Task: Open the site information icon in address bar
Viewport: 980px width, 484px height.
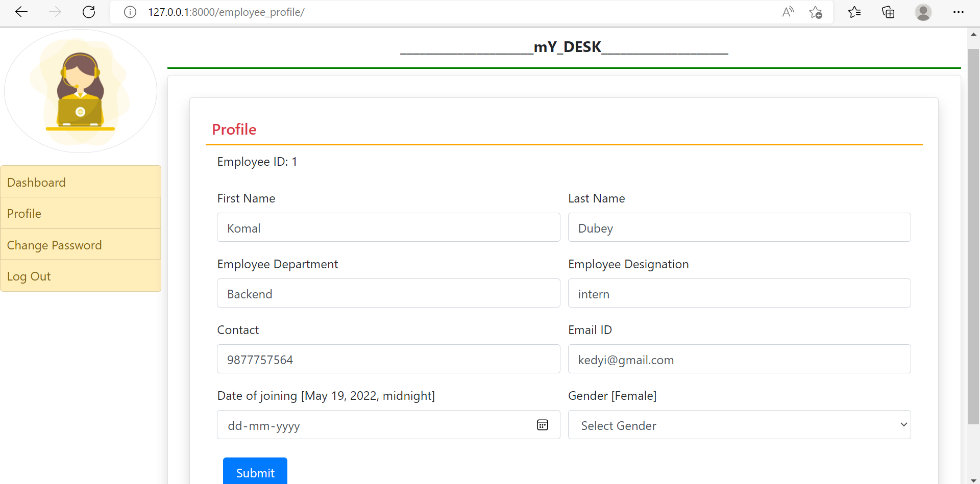Action: pyautogui.click(x=130, y=12)
